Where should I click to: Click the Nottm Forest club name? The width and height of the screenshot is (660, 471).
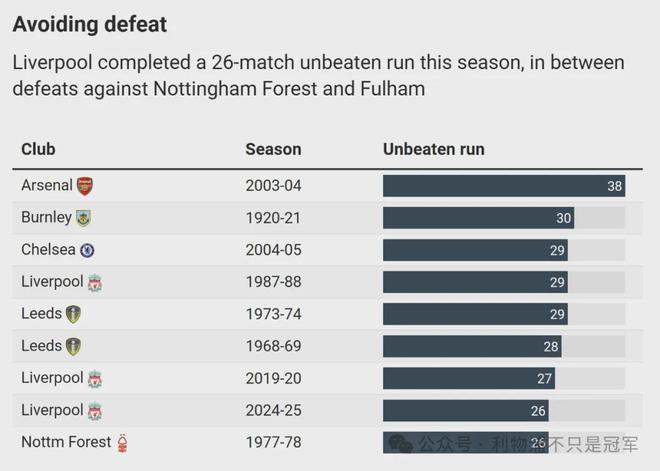[66, 443]
